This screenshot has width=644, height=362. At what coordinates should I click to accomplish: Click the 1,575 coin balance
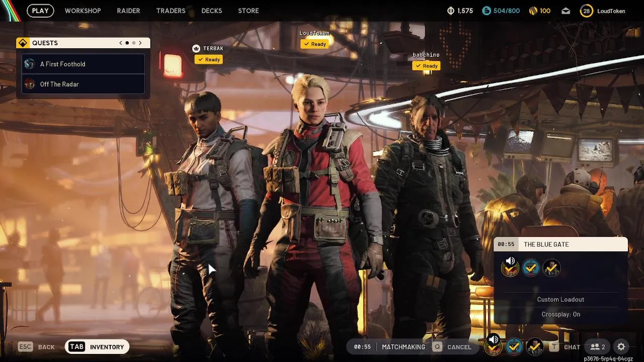(x=465, y=11)
